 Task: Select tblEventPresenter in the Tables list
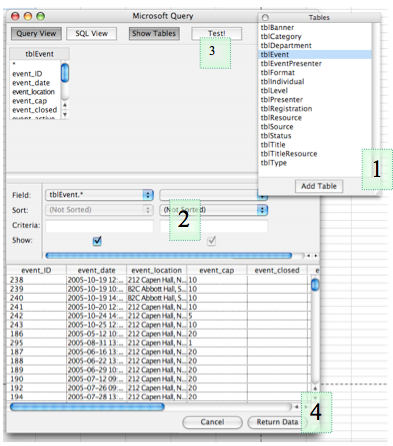click(315, 64)
